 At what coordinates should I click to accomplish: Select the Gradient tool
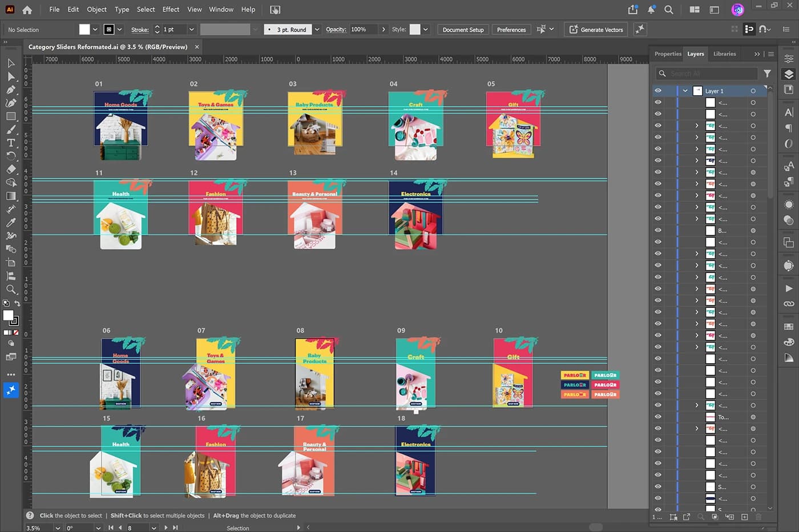point(11,196)
